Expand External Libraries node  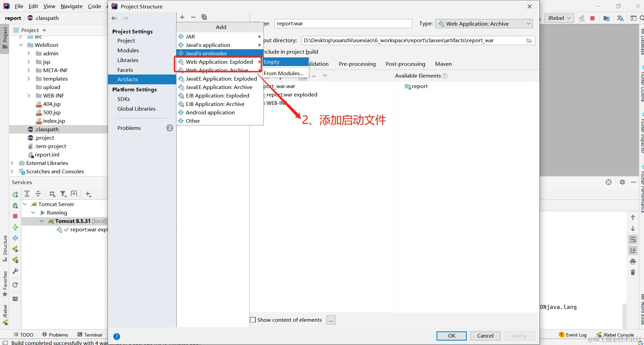click(x=12, y=163)
